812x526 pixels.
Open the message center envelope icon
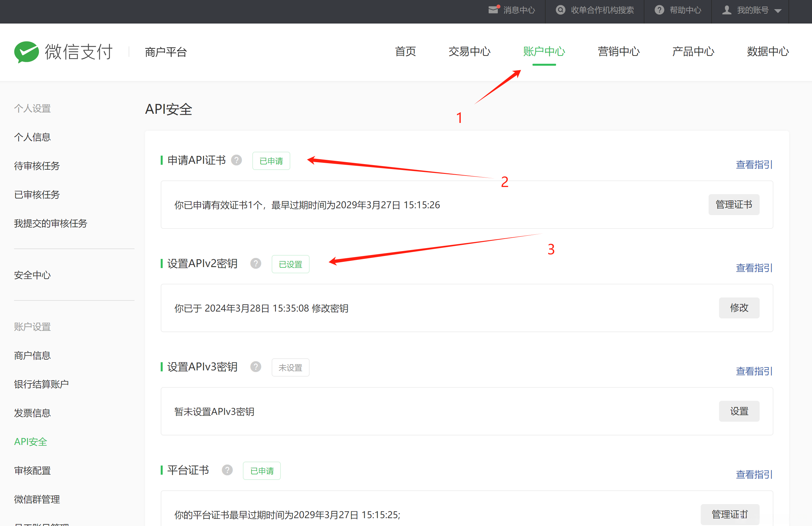click(493, 9)
